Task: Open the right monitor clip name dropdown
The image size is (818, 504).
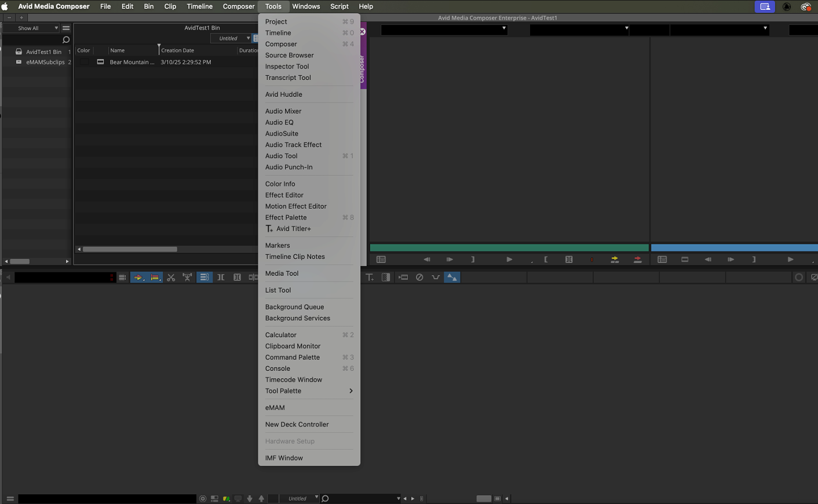Action: tap(720, 29)
